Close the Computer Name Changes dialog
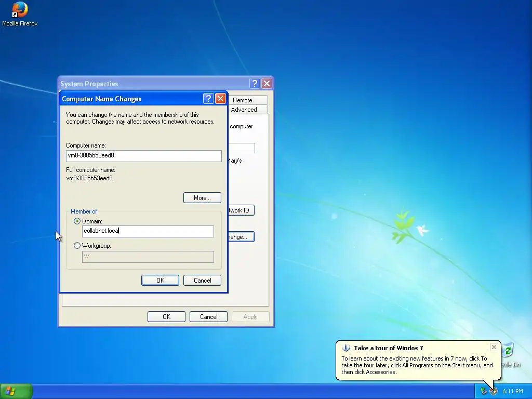 coord(220,99)
